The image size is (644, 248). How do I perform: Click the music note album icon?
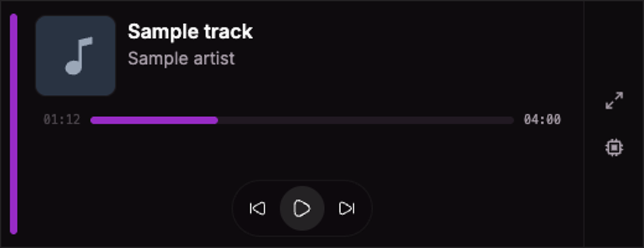coord(79,56)
